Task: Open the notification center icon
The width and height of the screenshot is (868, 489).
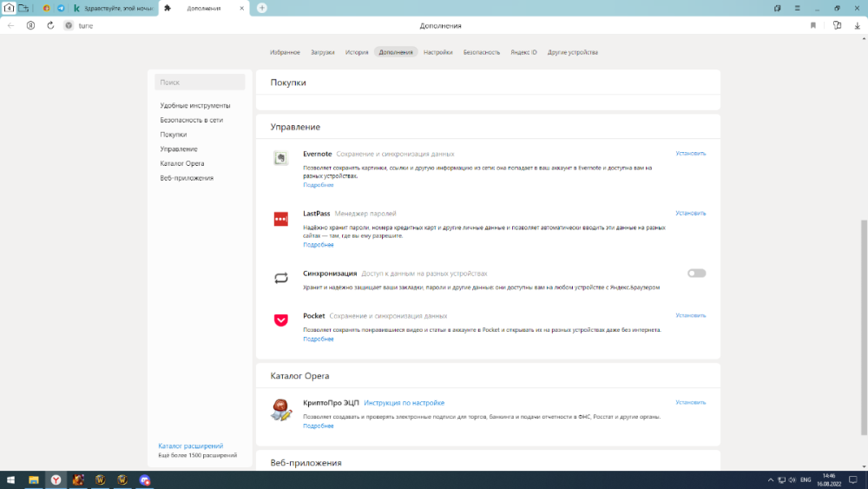Action: click(x=853, y=480)
